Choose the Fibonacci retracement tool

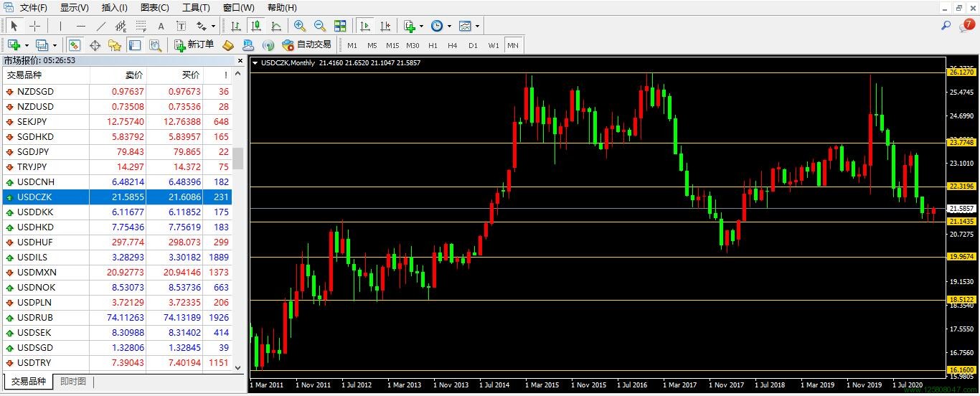tap(141, 26)
